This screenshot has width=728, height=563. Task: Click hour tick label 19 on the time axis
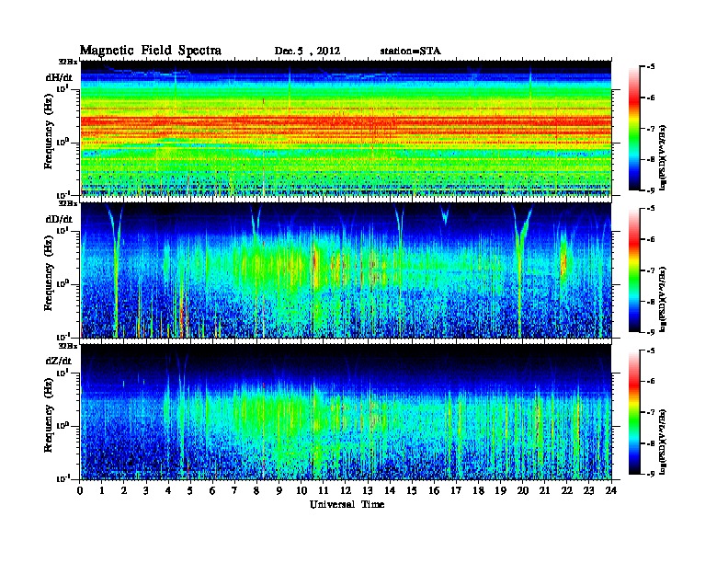500,490
